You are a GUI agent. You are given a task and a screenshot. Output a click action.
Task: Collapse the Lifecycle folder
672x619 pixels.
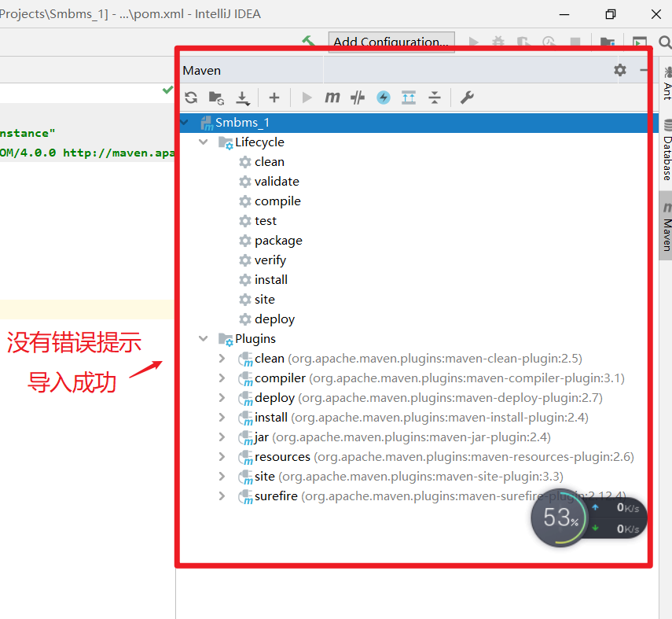203,142
